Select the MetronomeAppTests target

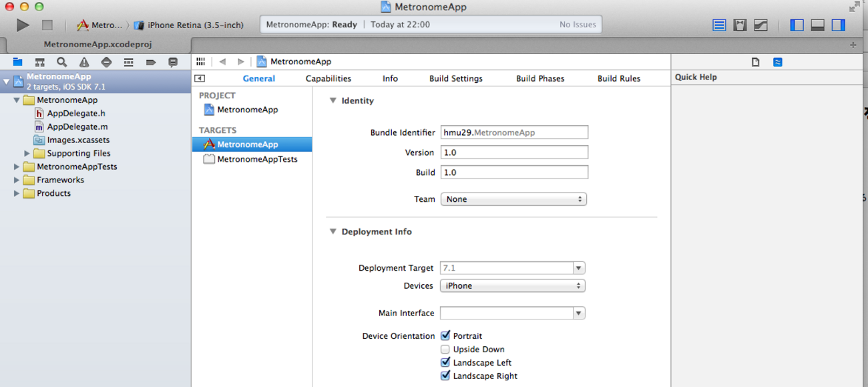(x=256, y=159)
